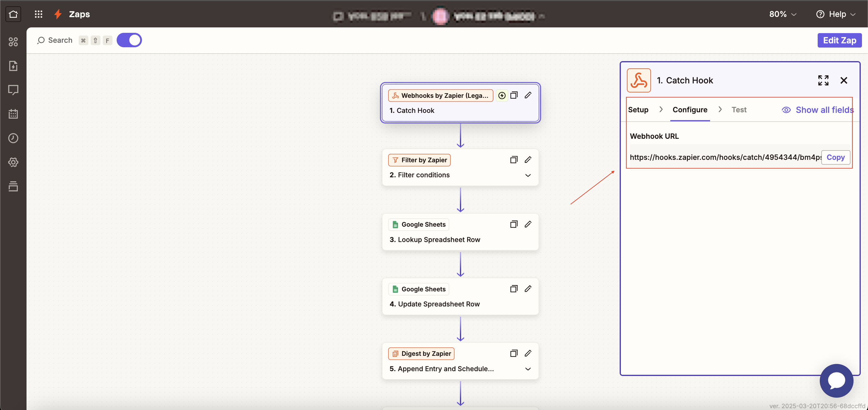Edit the Update Spreadsheet Row step

pos(528,289)
